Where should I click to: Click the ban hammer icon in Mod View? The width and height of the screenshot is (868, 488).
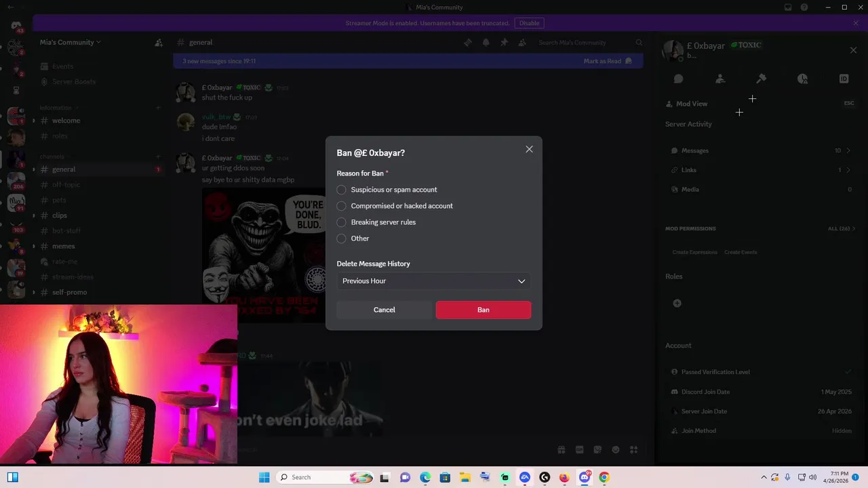pyautogui.click(x=761, y=79)
